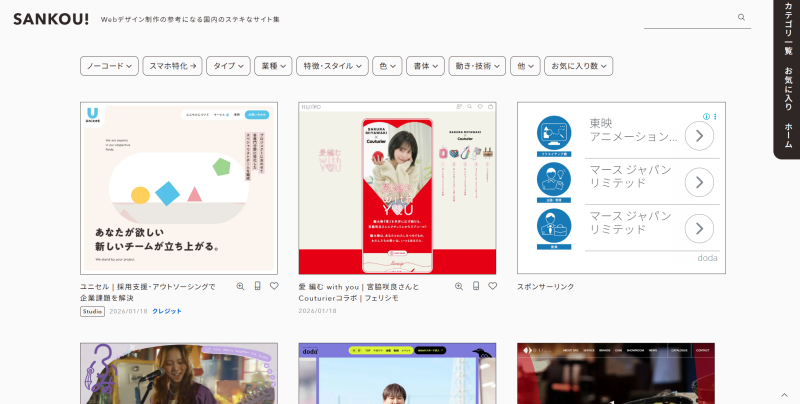Click the ad info icon in doda ad

click(706, 116)
